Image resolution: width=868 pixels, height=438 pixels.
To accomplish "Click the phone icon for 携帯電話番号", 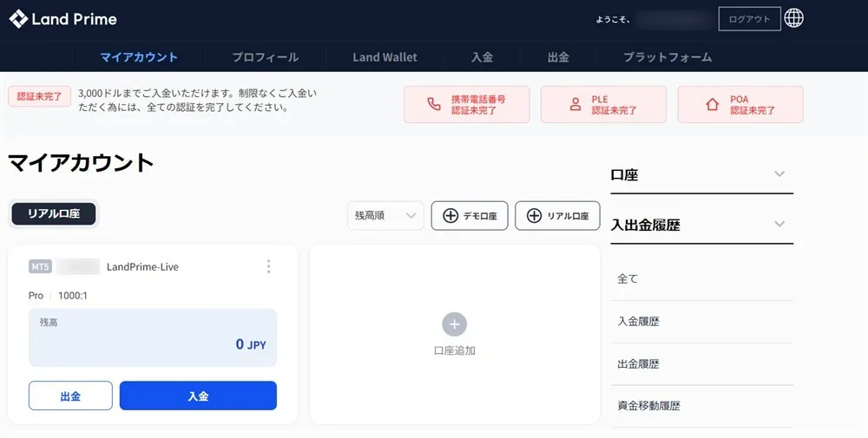I will 434,105.
